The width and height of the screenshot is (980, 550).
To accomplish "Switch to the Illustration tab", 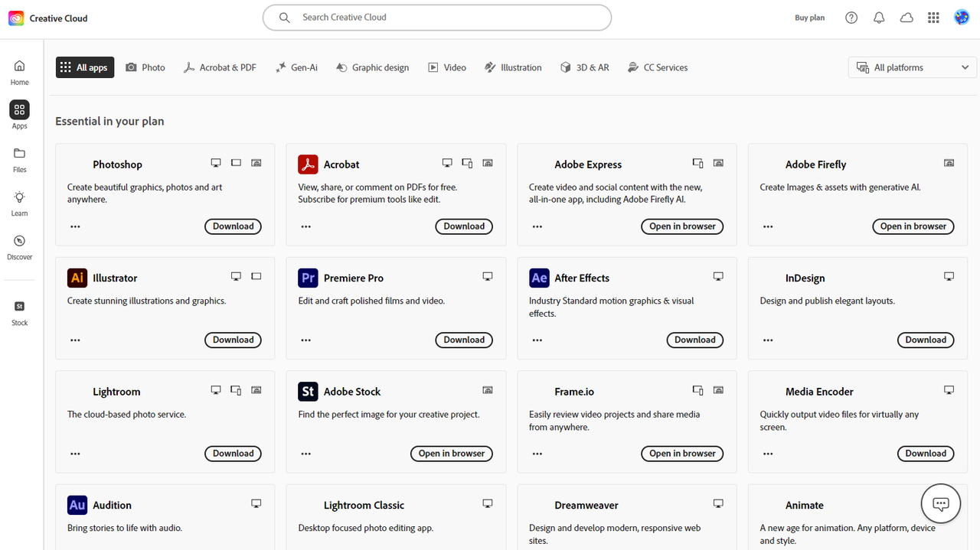I will 513,67.
